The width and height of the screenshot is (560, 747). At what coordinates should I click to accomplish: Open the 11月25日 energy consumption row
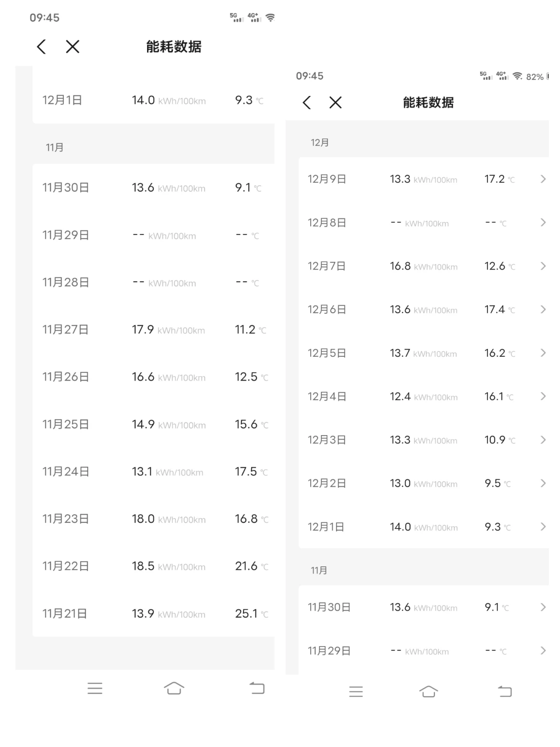click(x=153, y=424)
